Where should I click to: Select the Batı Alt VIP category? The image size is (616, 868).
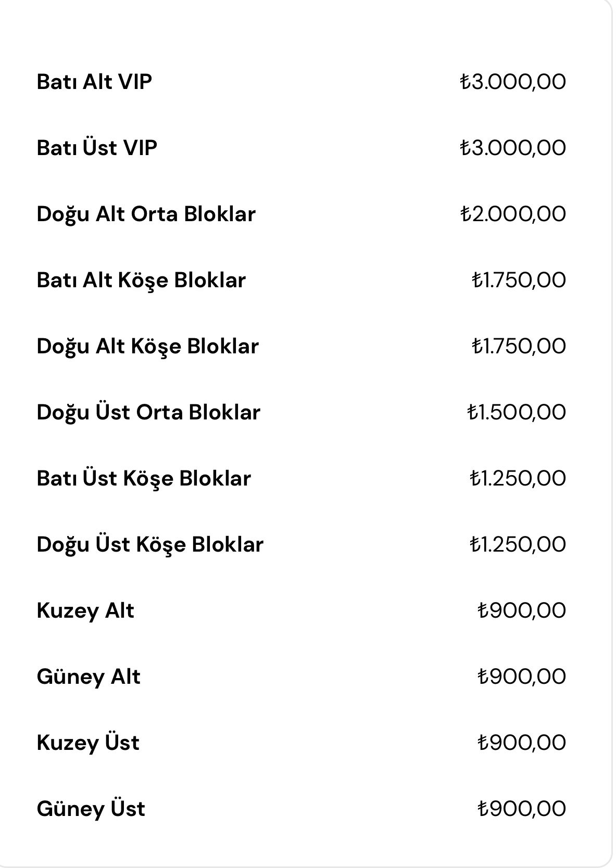pyautogui.click(x=94, y=82)
